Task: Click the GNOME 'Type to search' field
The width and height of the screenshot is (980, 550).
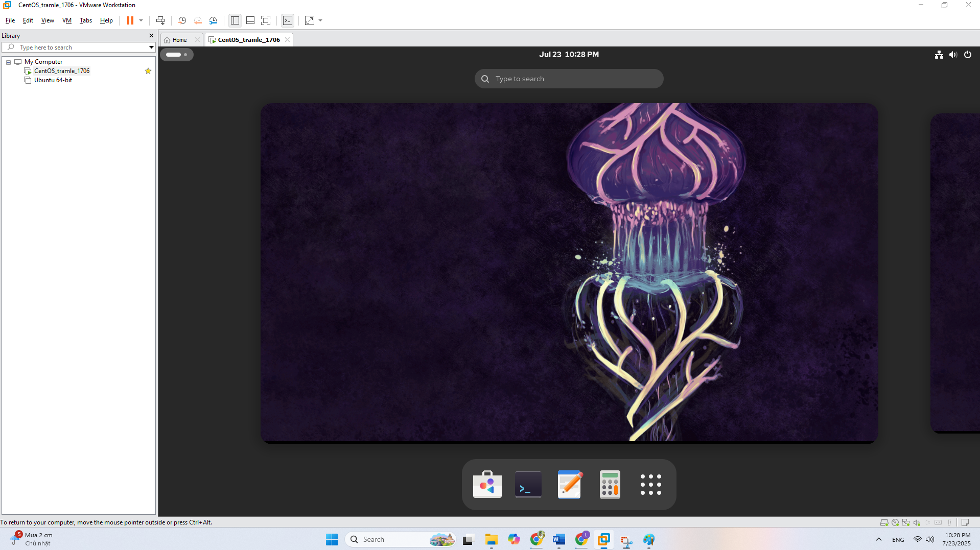Action: [569, 79]
